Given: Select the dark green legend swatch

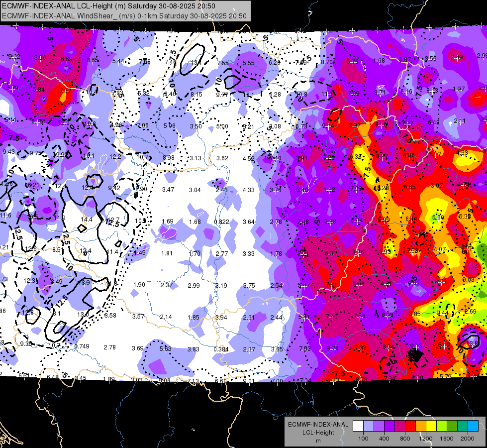Looking at the screenshot, I should pyautogui.click(x=452, y=426).
